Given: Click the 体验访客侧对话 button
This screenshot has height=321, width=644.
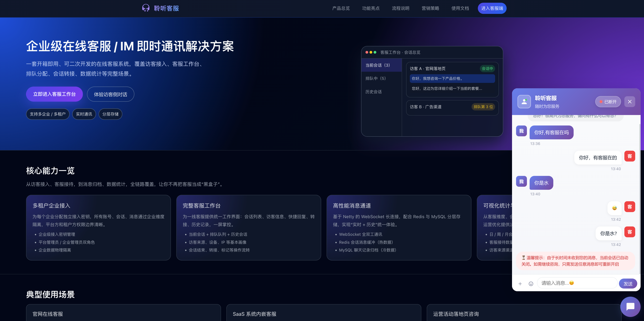Looking at the screenshot, I should pos(110,94).
